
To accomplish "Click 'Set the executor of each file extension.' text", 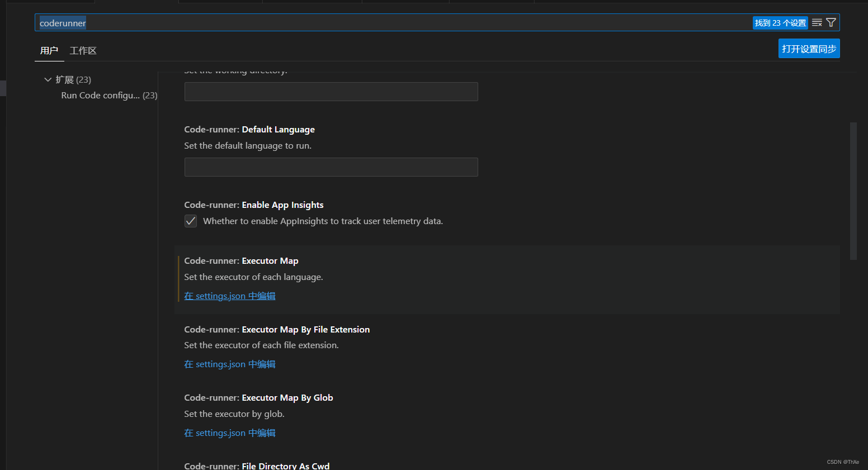I will [x=261, y=345].
